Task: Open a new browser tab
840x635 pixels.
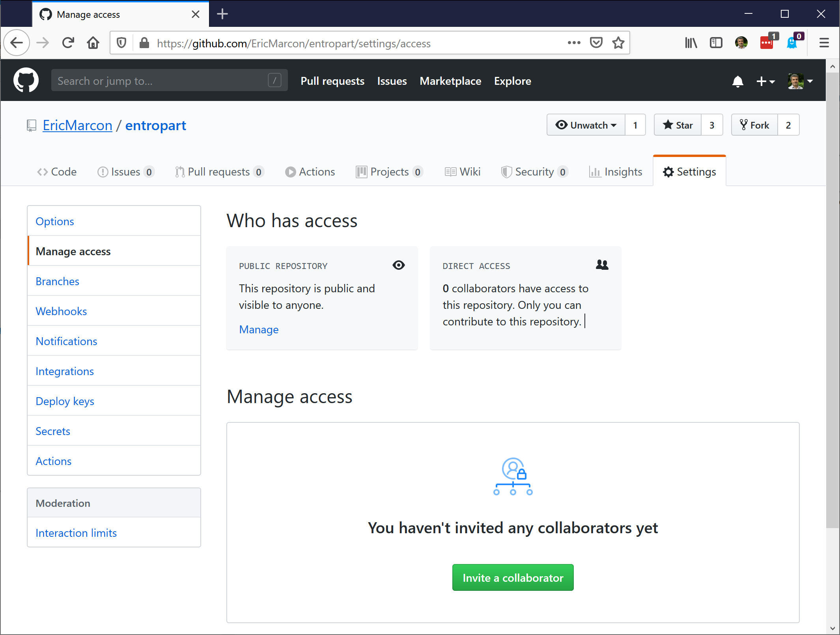Action: (222, 14)
